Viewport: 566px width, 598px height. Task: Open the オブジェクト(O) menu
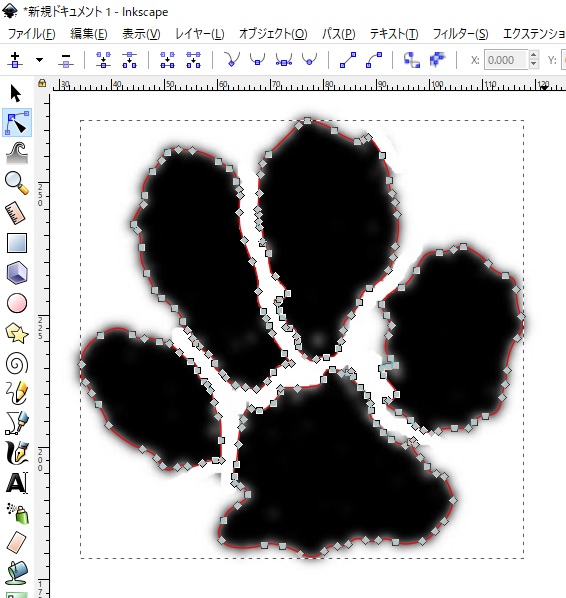click(273, 34)
